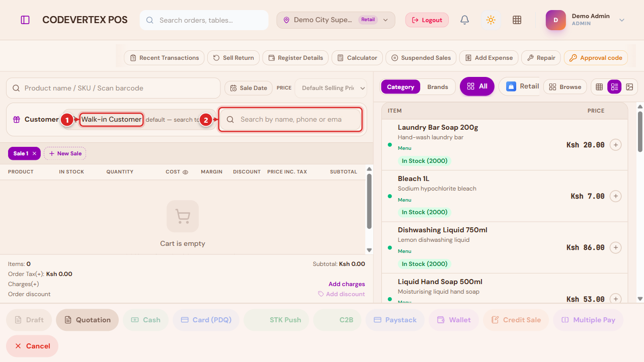Image resolution: width=644 pixels, height=362 pixels.
Task: Cancel the current sale
Action: point(32,346)
